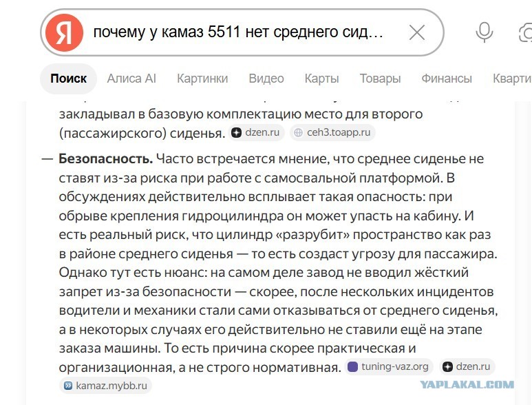Follow the tuning-vaz.org source link
The width and height of the screenshot is (532, 405).
(x=389, y=366)
